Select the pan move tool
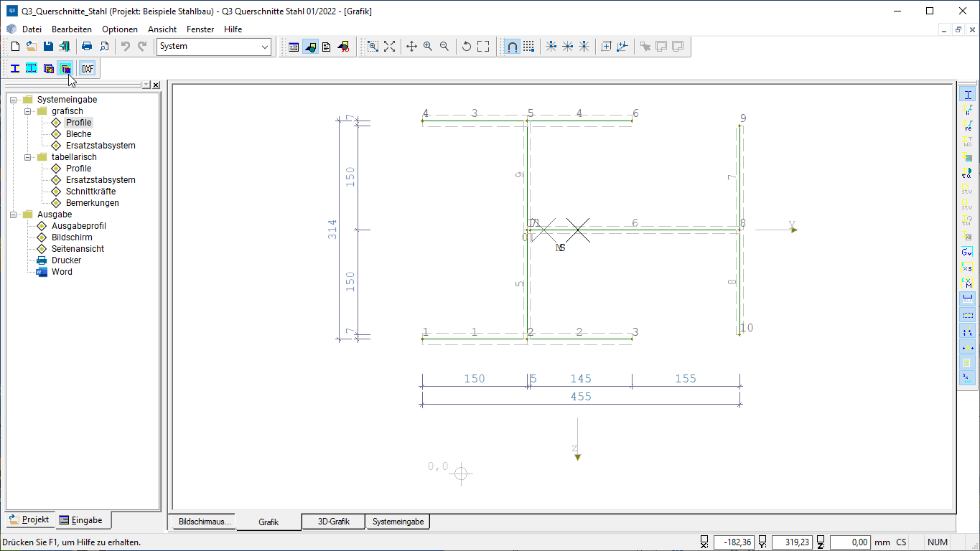 pyautogui.click(x=411, y=46)
